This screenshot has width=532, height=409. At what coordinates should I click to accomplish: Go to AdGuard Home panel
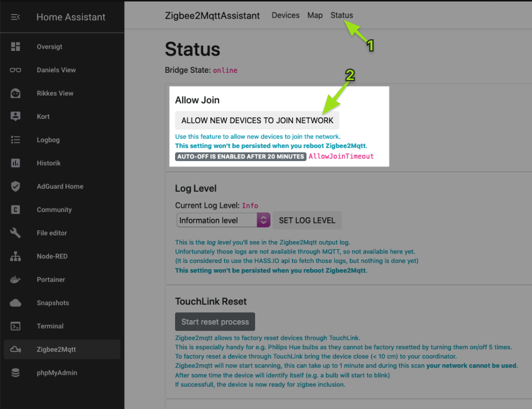point(62,187)
